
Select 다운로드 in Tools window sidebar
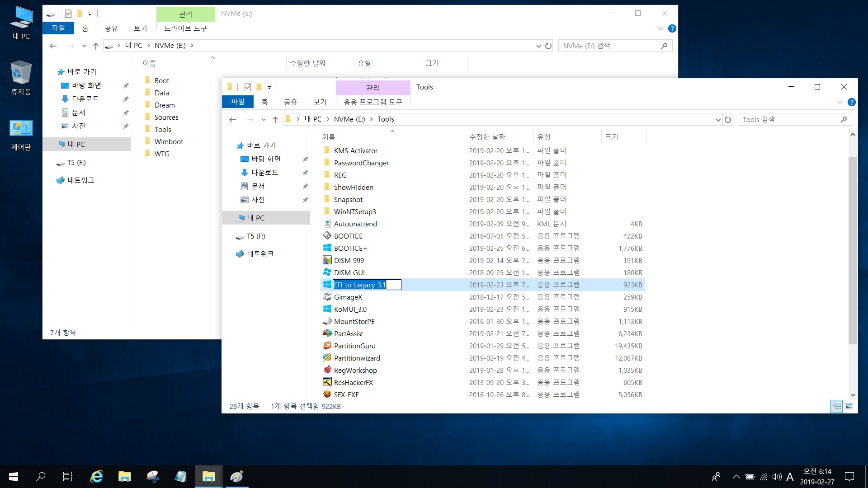[264, 173]
